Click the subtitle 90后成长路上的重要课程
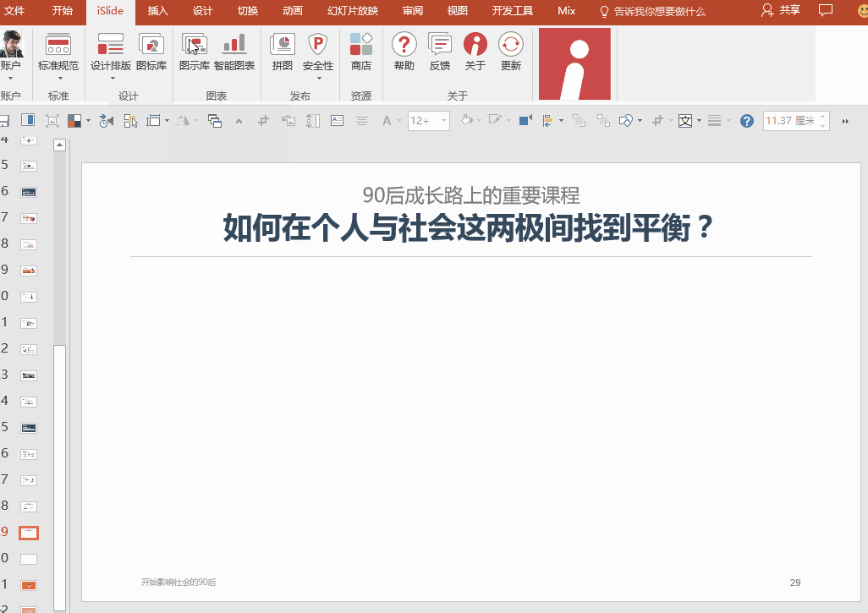 (471, 194)
